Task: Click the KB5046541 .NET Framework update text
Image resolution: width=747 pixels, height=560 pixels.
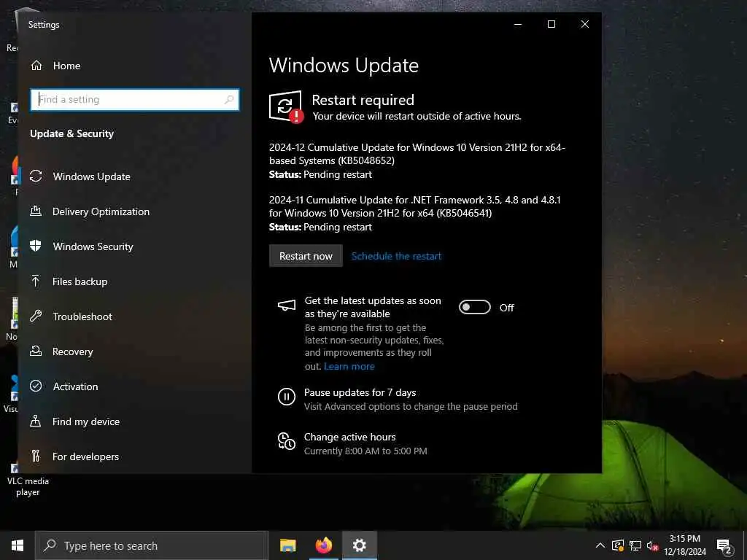Action: (x=415, y=206)
